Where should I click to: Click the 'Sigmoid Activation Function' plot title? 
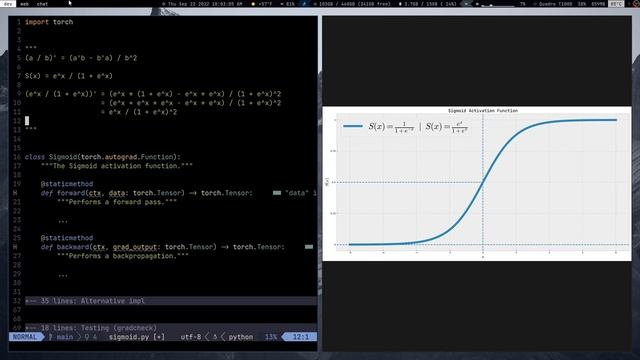coord(483,111)
